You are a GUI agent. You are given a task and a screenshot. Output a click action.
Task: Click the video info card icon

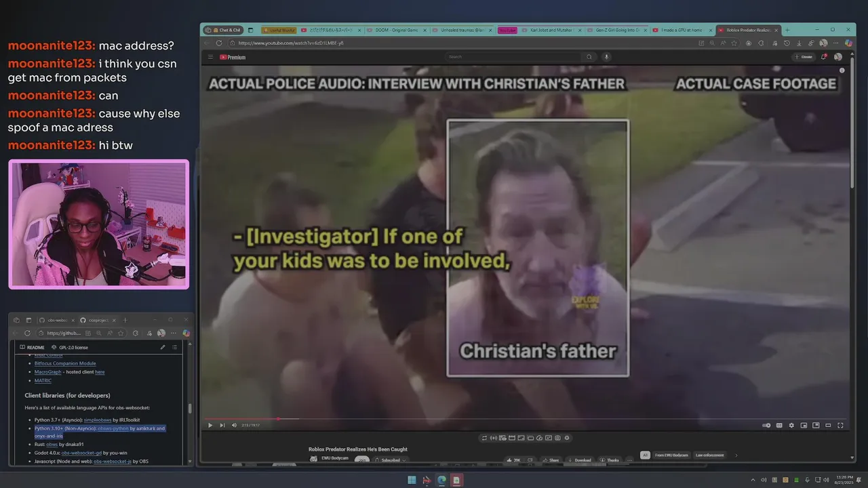tap(842, 70)
